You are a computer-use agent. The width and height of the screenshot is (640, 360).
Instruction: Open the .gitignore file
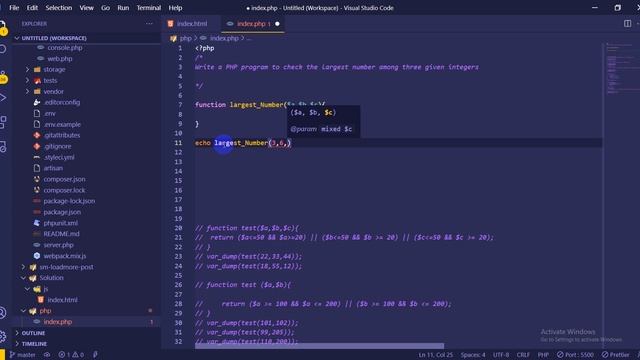pyautogui.click(x=57, y=146)
